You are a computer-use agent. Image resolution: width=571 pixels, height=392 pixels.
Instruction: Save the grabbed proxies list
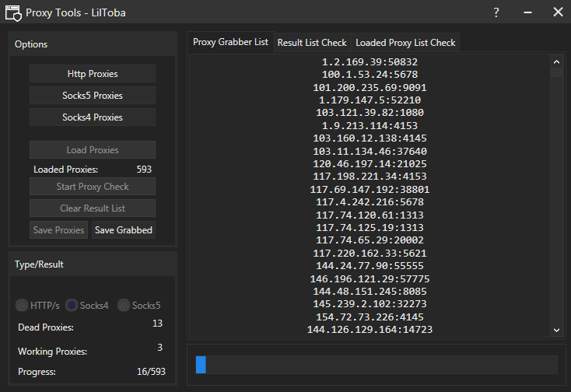coord(124,230)
